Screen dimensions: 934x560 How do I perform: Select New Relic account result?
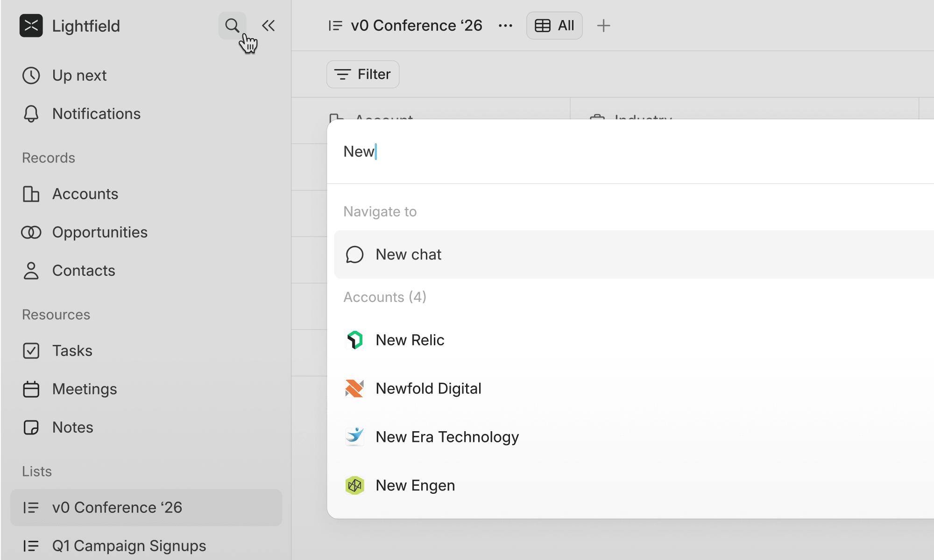pos(410,340)
